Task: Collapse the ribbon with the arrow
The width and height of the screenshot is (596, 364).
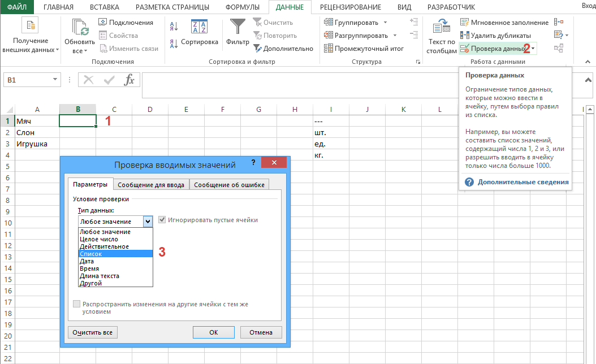Action: click(588, 62)
